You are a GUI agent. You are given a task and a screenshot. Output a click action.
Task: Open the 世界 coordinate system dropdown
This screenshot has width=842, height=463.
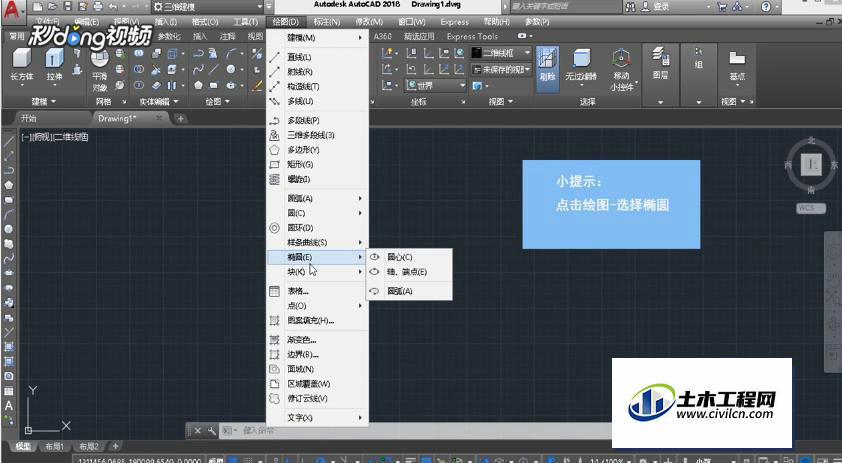tap(435, 85)
